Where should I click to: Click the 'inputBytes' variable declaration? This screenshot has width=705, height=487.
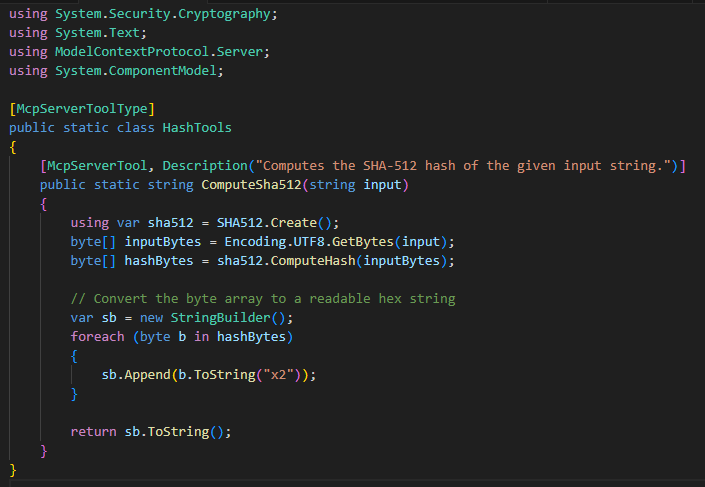point(163,242)
